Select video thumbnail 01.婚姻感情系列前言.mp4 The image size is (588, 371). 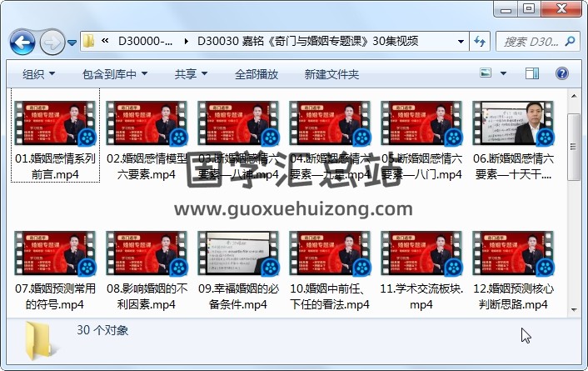point(55,123)
